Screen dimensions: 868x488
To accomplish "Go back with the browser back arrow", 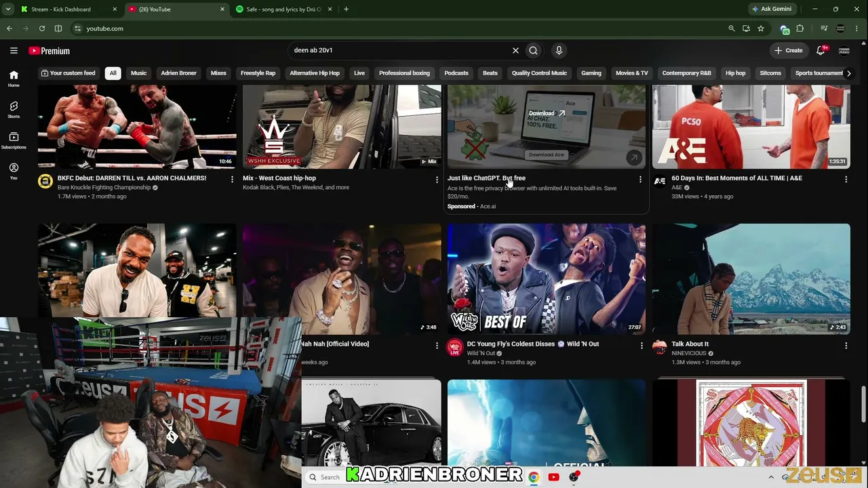I will coord(9,28).
